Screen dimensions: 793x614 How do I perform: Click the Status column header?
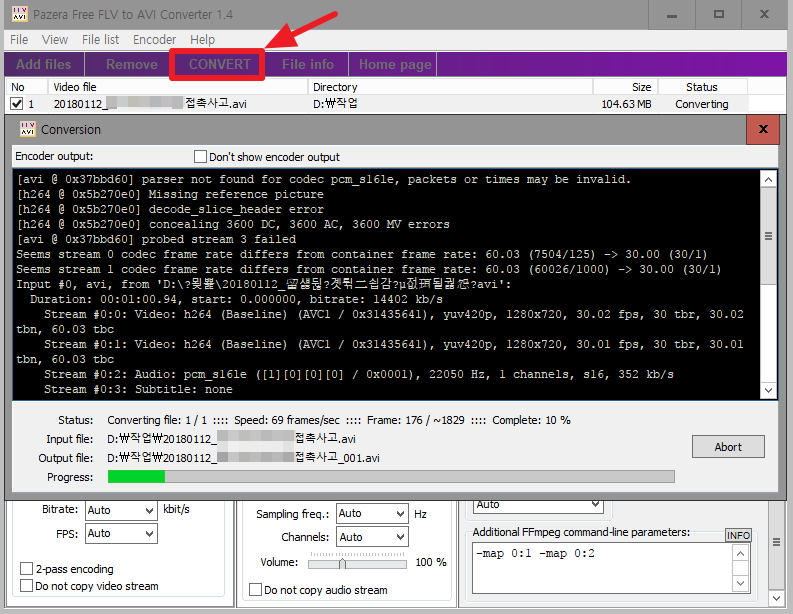click(702, 87)
